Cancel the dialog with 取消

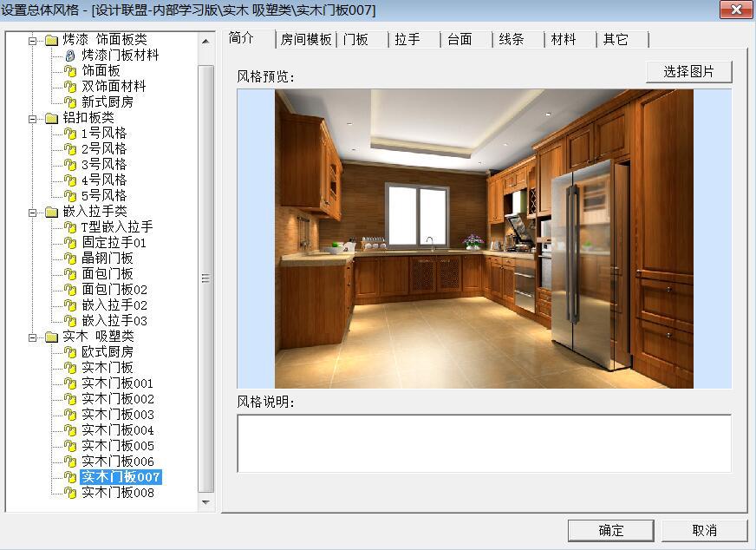[704, 531]
